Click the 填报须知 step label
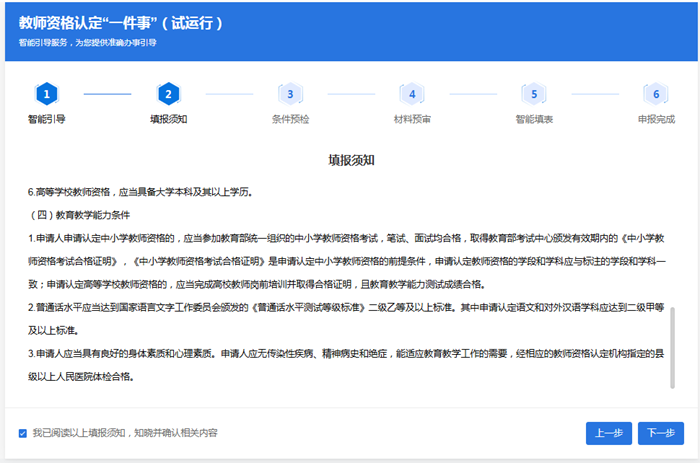Image resolution: width=700 pixels, height=463 pixels. click(169, 119)
